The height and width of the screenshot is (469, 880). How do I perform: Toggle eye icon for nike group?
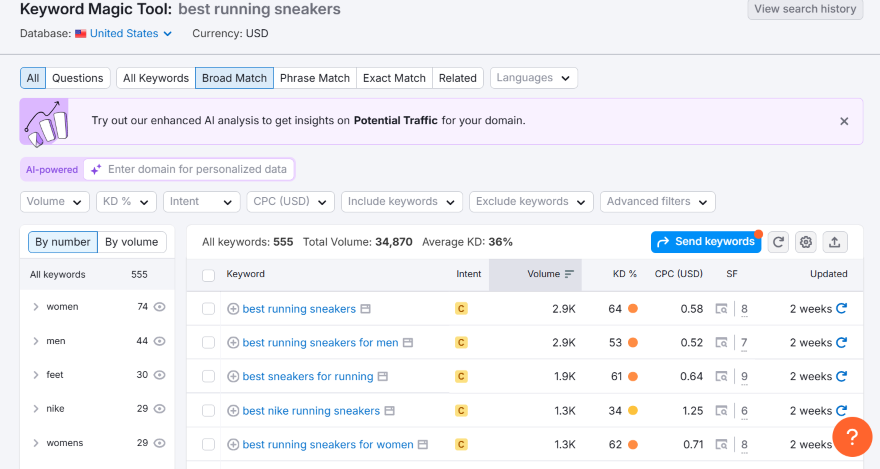(159, 408)
